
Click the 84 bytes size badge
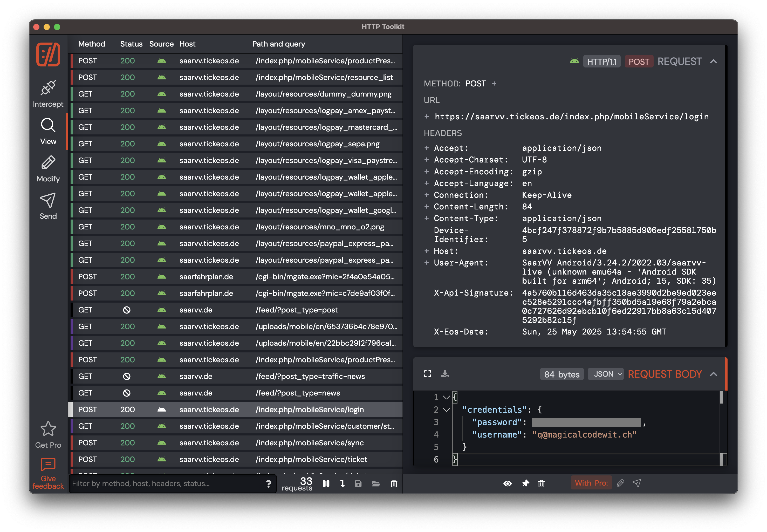[x=561, y=374]
